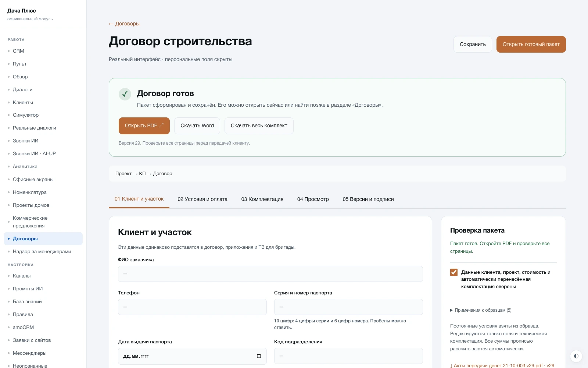Viewport: 588px width, 368px height.
Task: Open Надзор за менеджерами
Action: pos(43,251)
